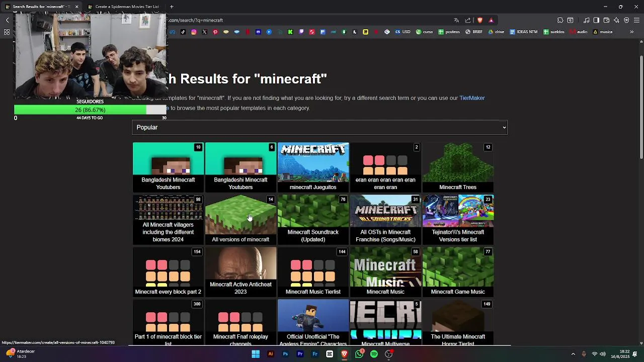
Task: Click the Brave Rewards triangle icon
Action: [491, 20]
